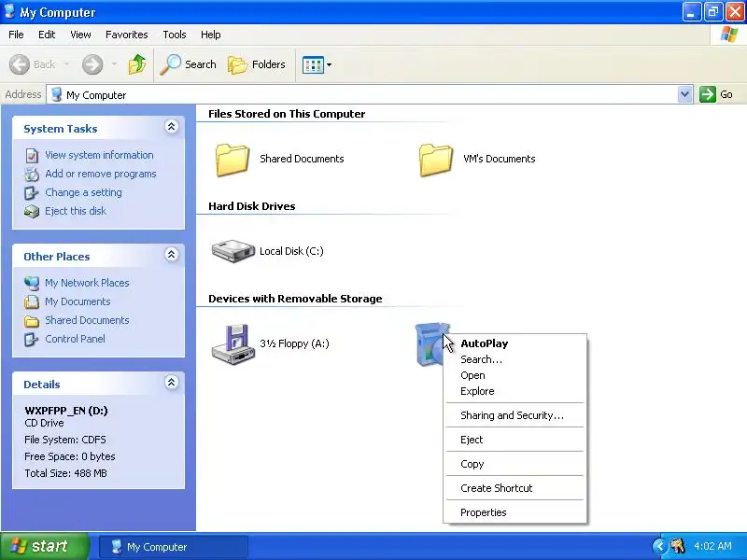Open the Search toolbar button
This screenshot has height=560, width=747.
[188, 64]
